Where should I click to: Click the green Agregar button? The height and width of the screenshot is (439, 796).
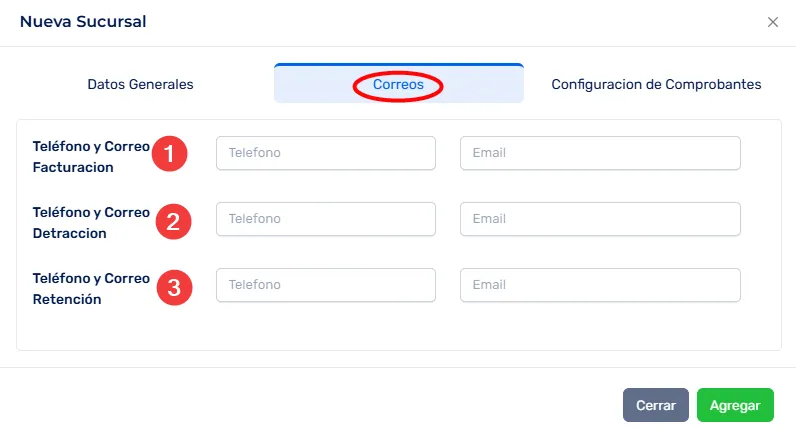click(735, 406)
